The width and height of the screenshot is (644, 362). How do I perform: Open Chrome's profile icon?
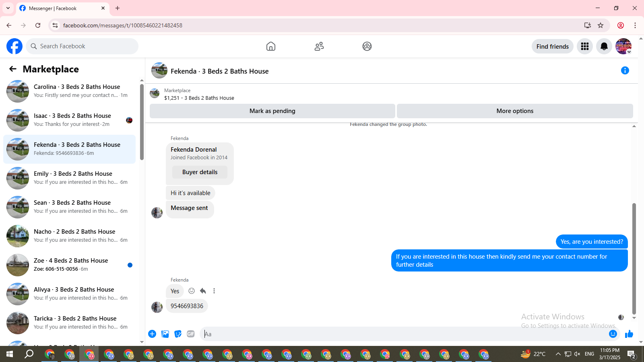click(621, 25)
